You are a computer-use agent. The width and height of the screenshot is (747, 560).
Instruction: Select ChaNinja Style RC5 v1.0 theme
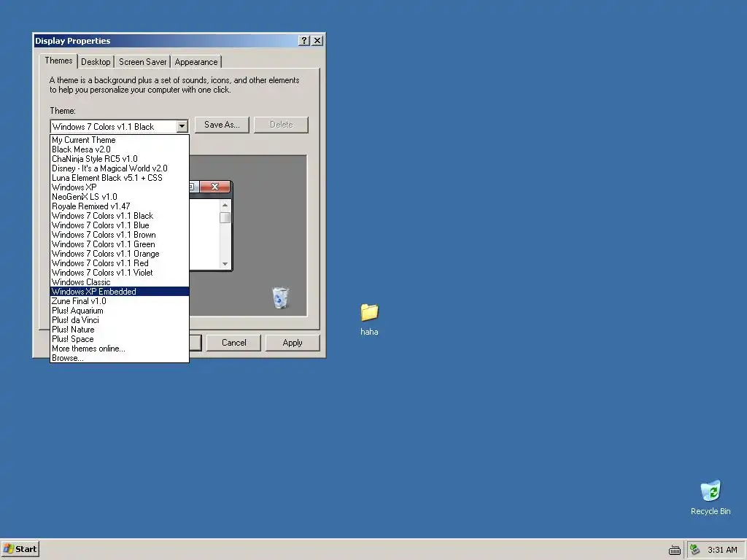120,159
